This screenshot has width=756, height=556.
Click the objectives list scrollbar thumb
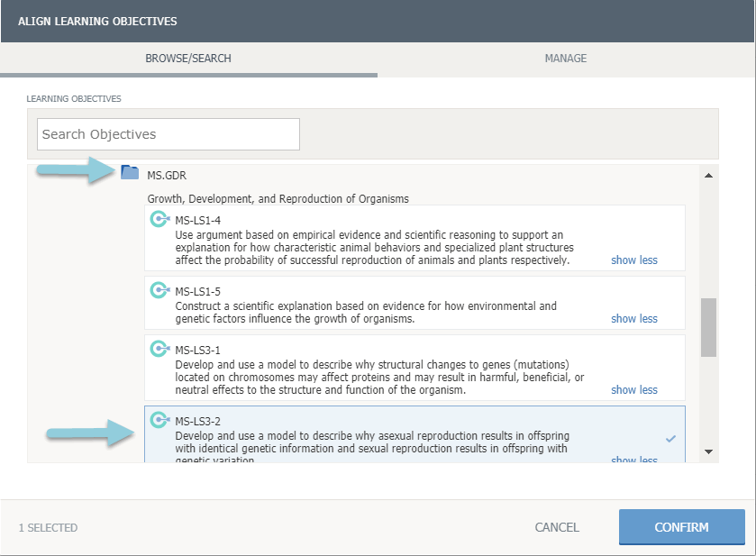click(708, 327)
